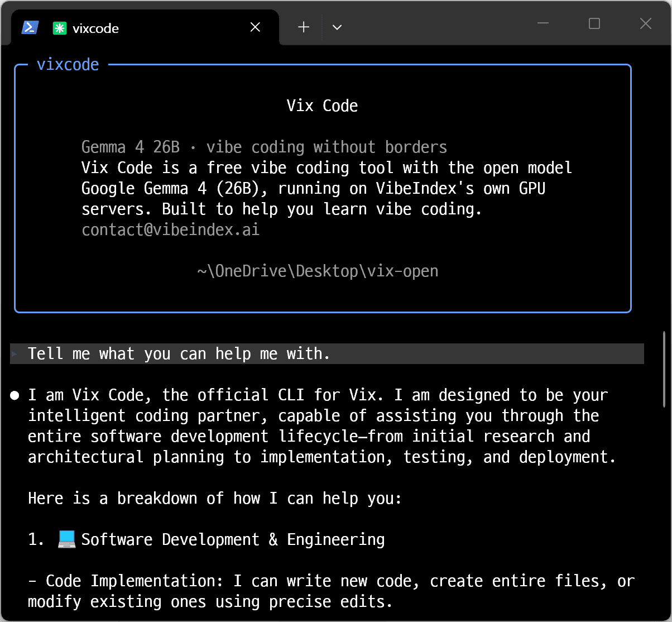The width and height of the screenshot is (672, 622).
Task: Click the line starting 'intelligent coding partner'
Action: click(x=313, y=416)
